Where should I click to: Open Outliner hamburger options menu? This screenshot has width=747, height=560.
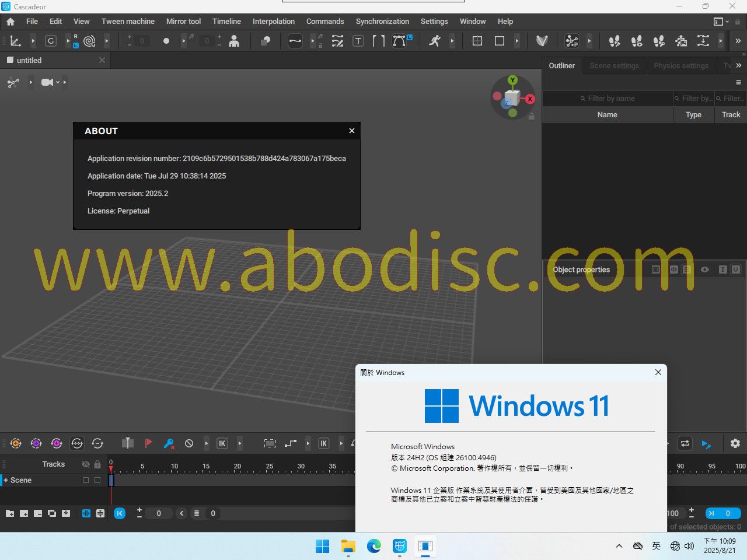(738, 82)
